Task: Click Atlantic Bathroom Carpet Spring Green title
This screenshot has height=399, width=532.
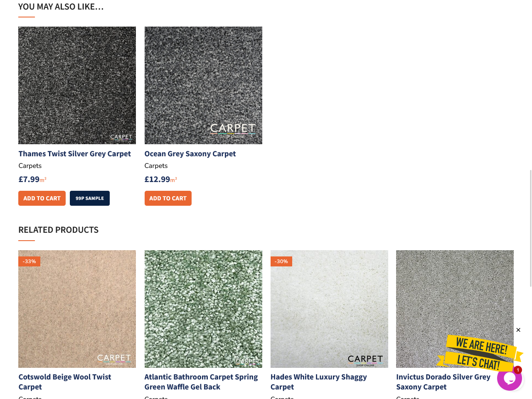Action: 201,382
